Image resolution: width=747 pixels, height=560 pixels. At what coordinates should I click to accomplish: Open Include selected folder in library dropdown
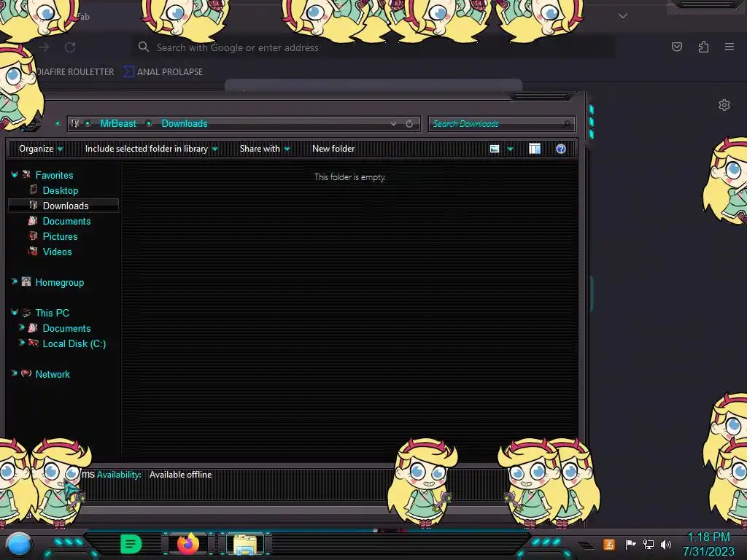pos(151,149)
